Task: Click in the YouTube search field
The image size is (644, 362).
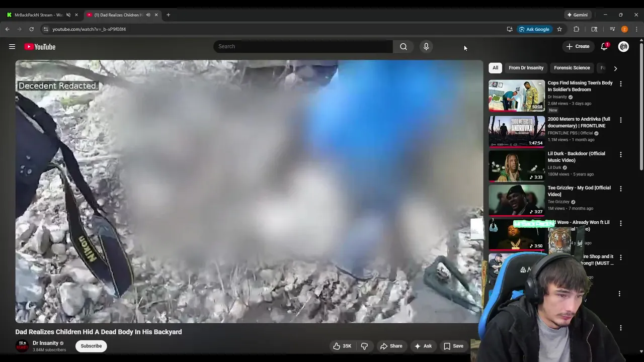Action: (x=303, y=46)
